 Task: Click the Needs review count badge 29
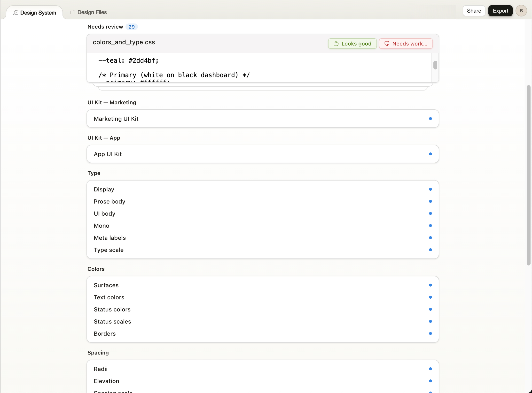coord(132,27)
